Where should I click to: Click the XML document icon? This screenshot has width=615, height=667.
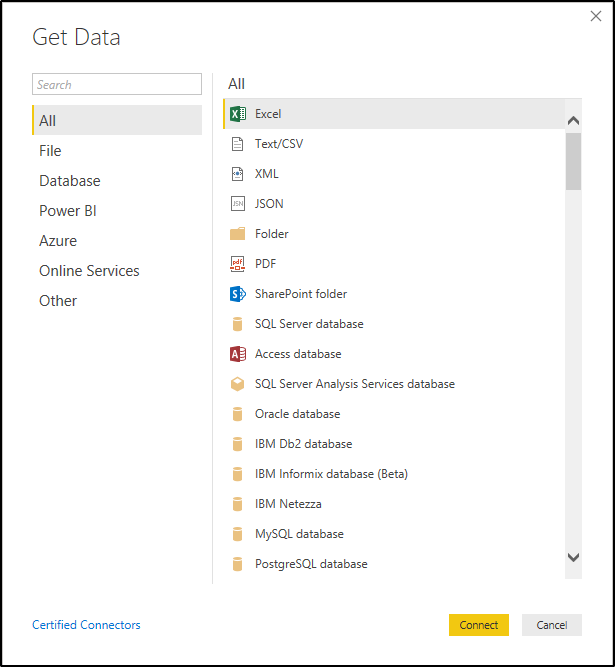[238, 174]
